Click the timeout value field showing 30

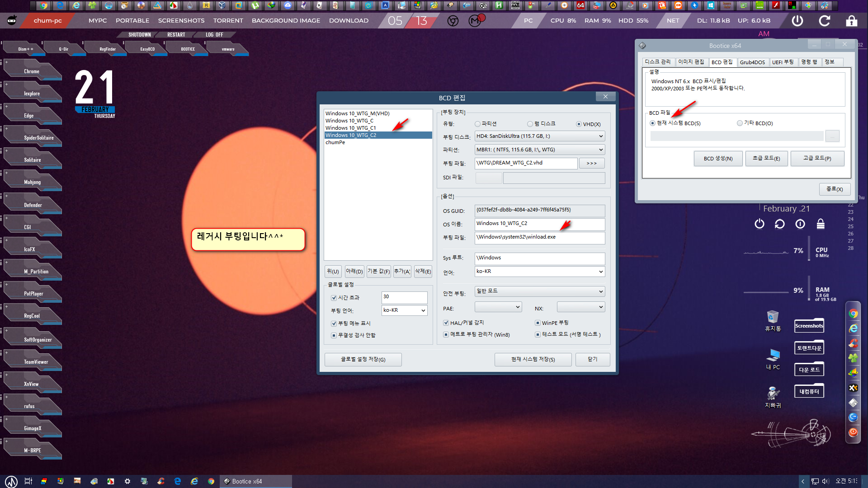pyautogui.click(x=404, y=297)
